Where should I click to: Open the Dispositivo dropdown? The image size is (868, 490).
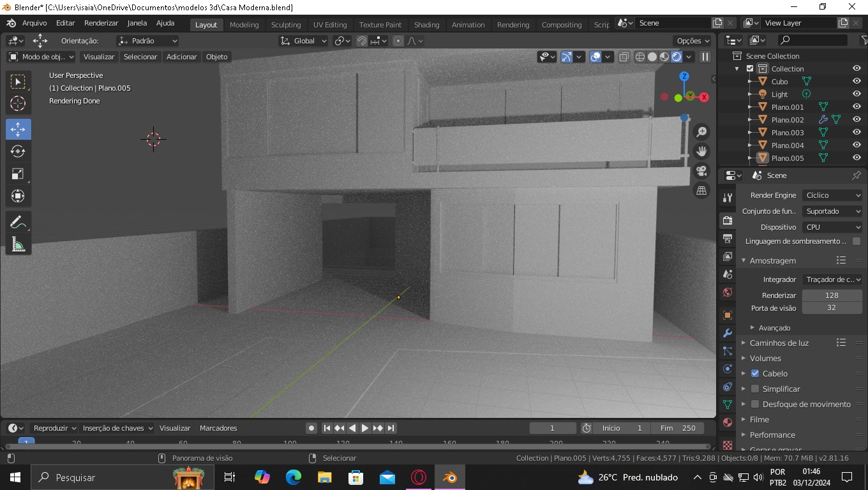pos(832,226)
